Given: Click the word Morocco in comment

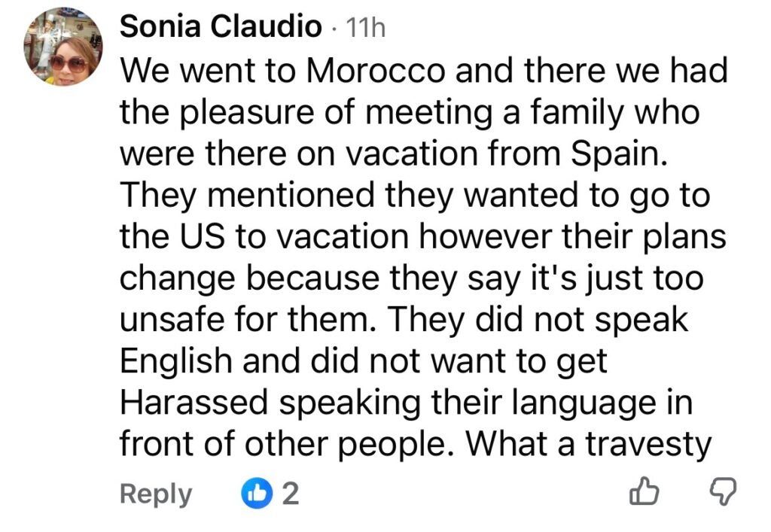Looking at the screenshot, I should pos(375,72).
